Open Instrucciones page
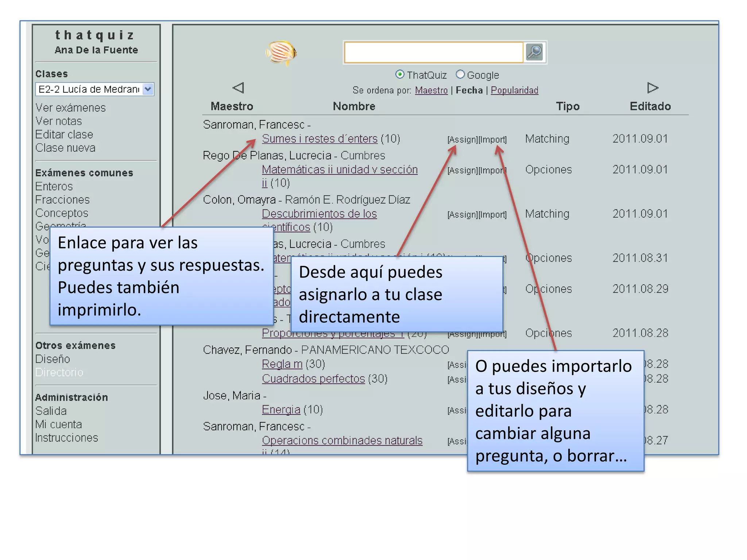This screenshot has width=747, height=560. tap(66, 437)
